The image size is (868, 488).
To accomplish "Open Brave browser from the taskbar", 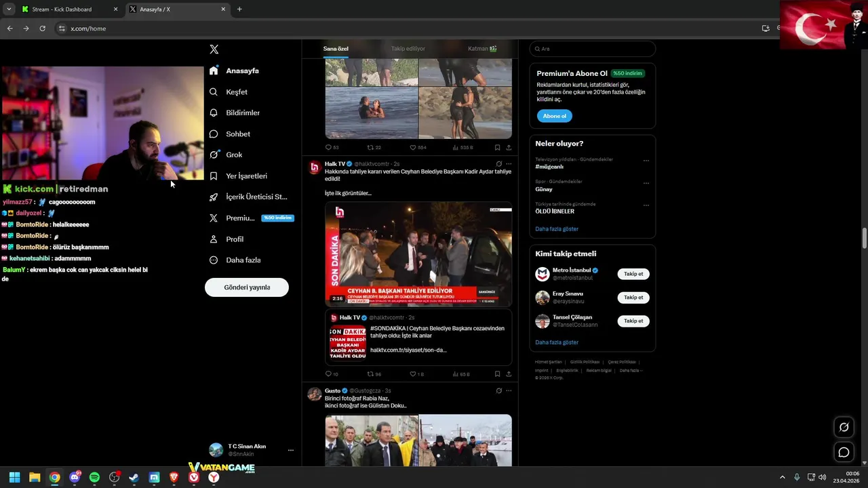I will point(174,477).
